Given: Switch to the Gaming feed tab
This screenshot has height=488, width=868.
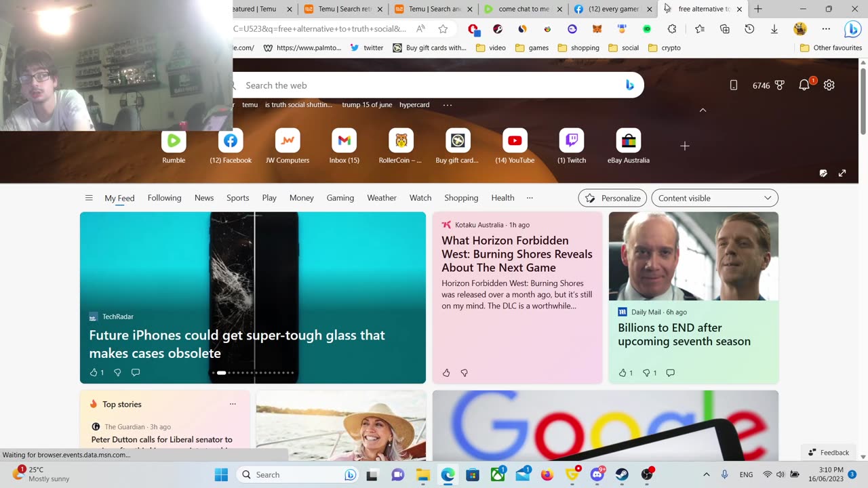Looking at the screenshot, I should (x=340, y=198).
